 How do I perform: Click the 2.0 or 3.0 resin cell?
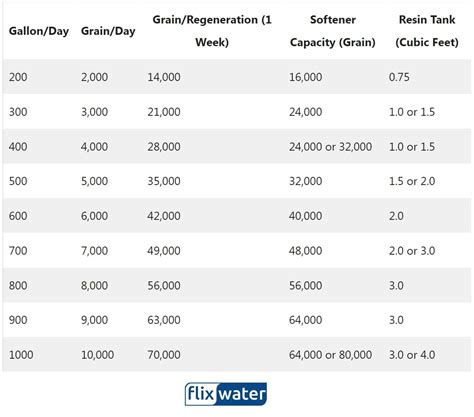tap(412, 251)
